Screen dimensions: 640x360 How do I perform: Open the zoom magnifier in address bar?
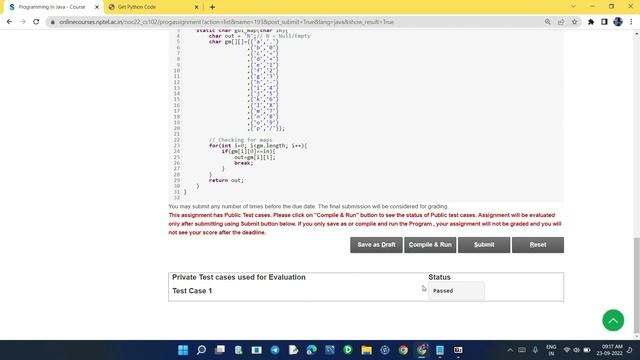[x=548, y=22]
